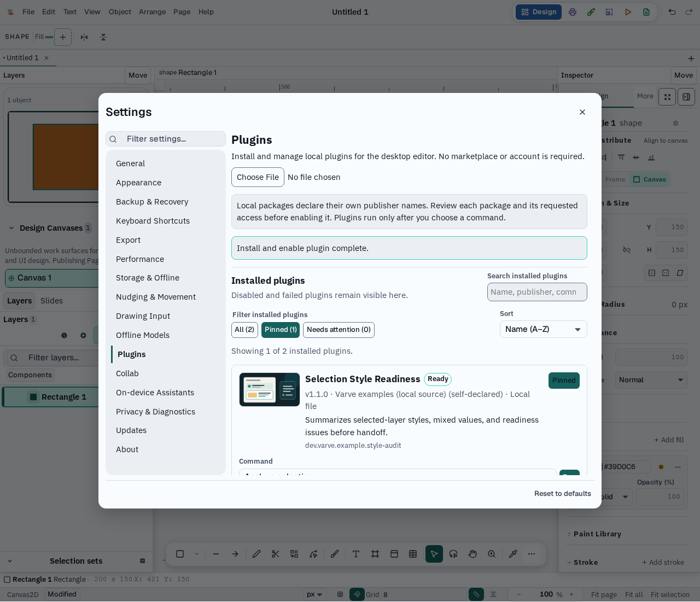Select the pencil drawing tool
Viewport: 700px width, 602px height.
[256, 554]
